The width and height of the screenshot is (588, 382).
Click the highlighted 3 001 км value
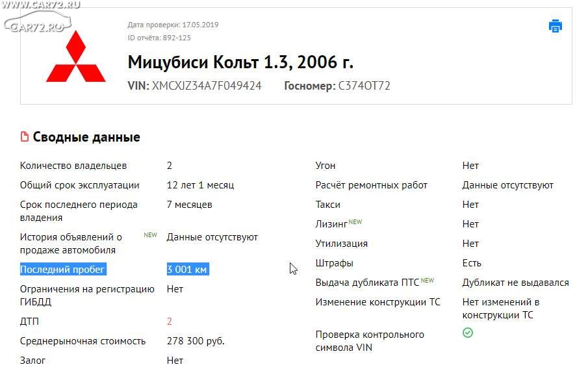(x=188, y=269)
